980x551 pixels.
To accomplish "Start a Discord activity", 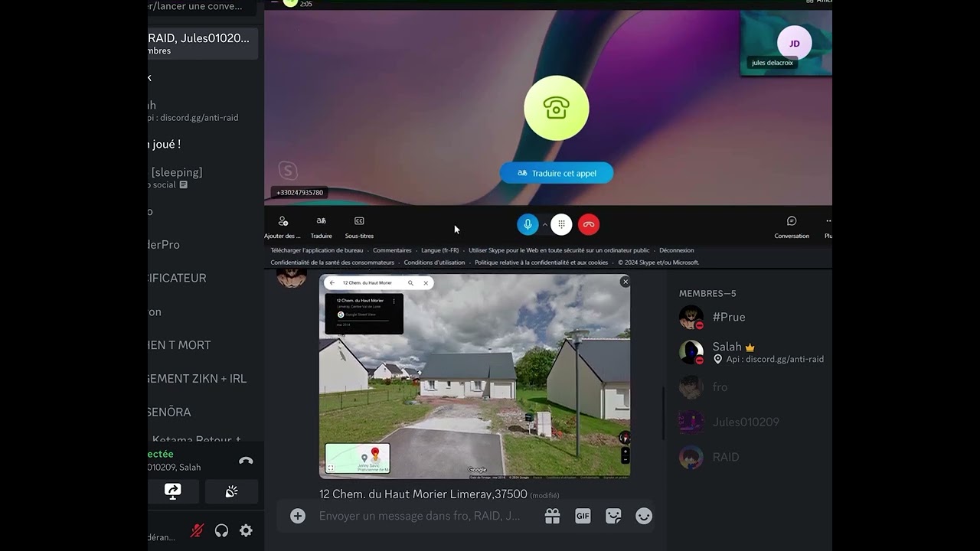I will pos(231,491).
